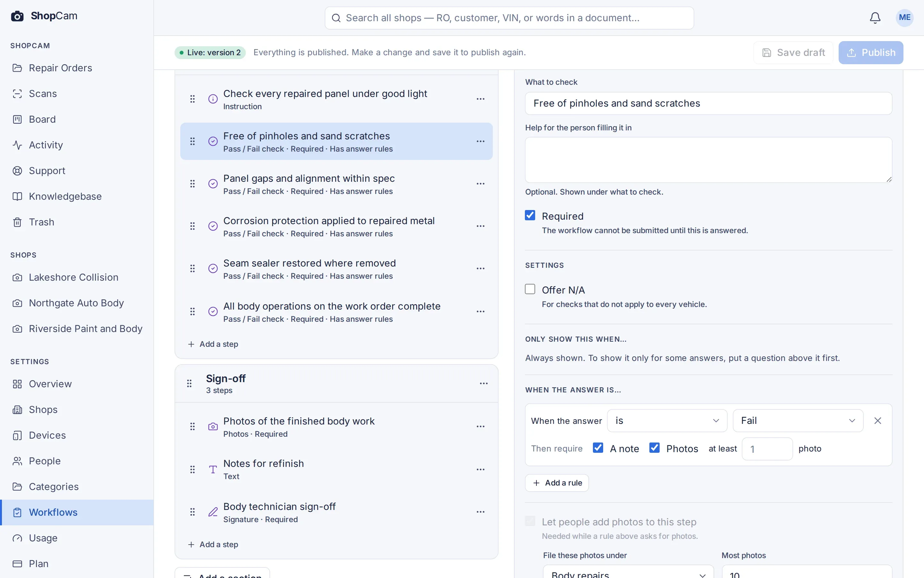Screen dimensions: 924x578
Task: Open the Knowledgebase sidebar item
Action: point(77,197)
